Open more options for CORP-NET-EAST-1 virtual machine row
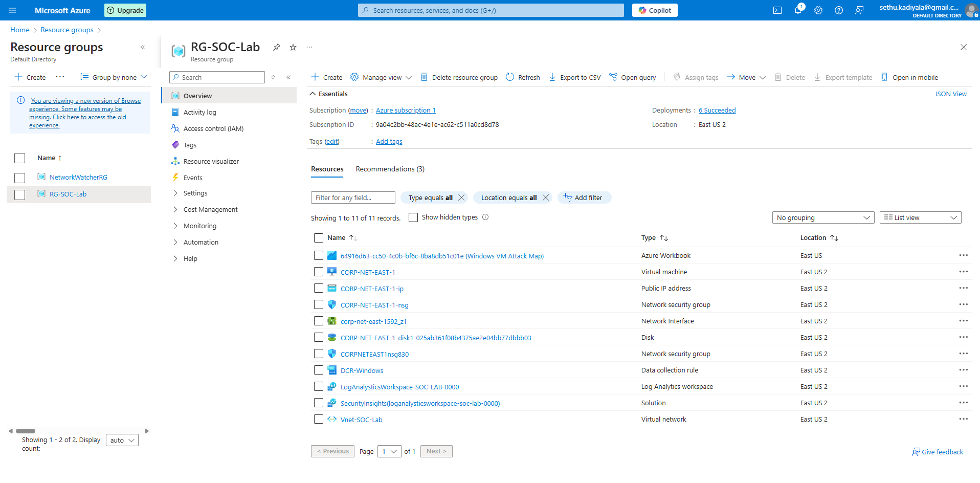 (964, 272)
